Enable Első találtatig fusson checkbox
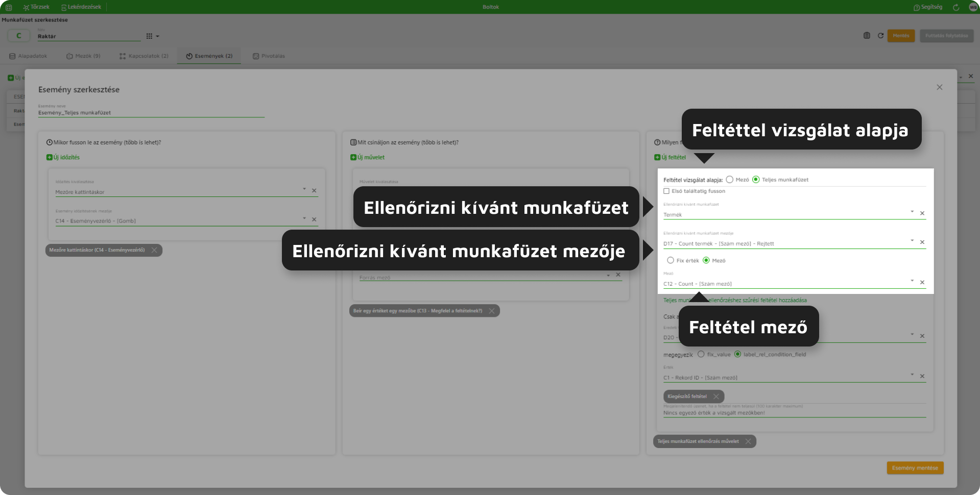The image size is (980, 495). [x=666, y=191]
